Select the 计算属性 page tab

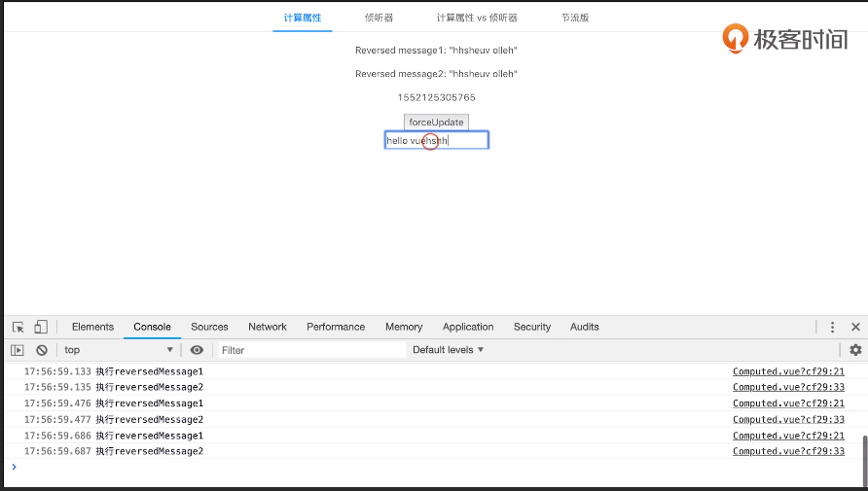coord(303,18)
